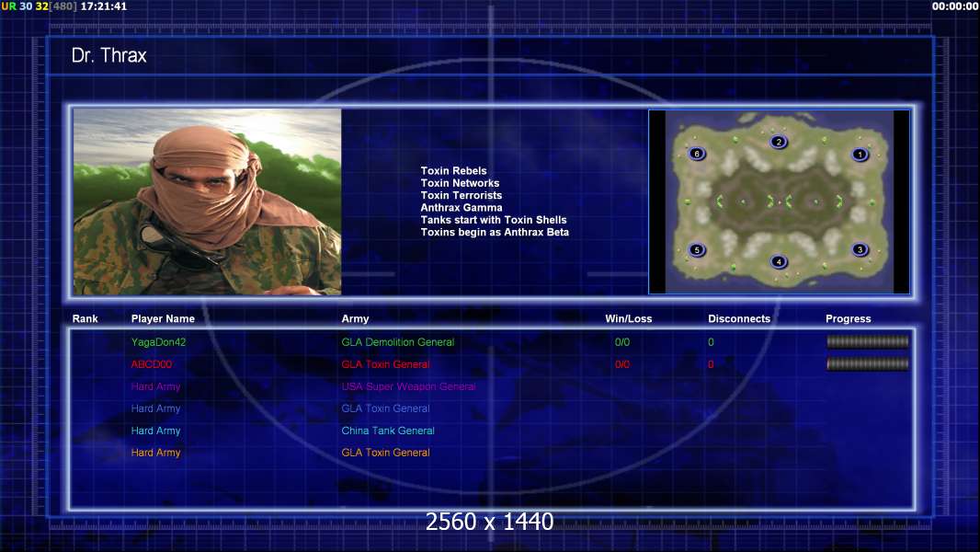The height and width of the screenshot is (552, 980).
Task: Click the 17:21:41 clock overlay
Action: pos(104,6)
